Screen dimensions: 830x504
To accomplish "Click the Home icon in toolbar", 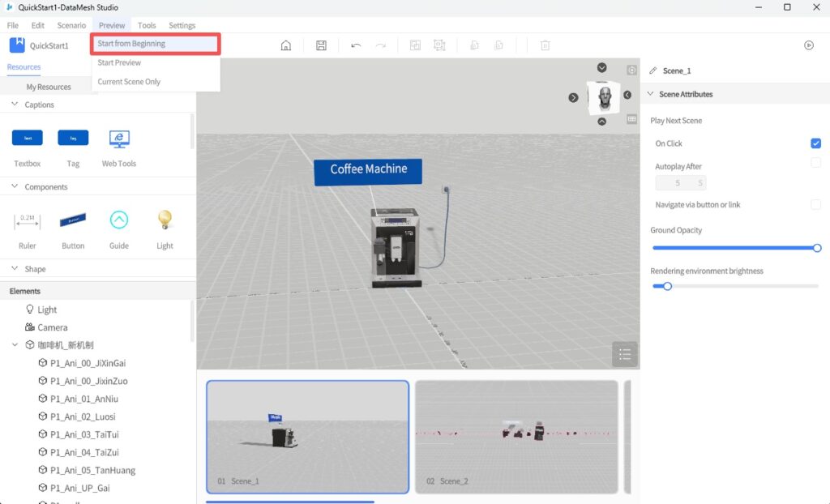I will (285, 45).
